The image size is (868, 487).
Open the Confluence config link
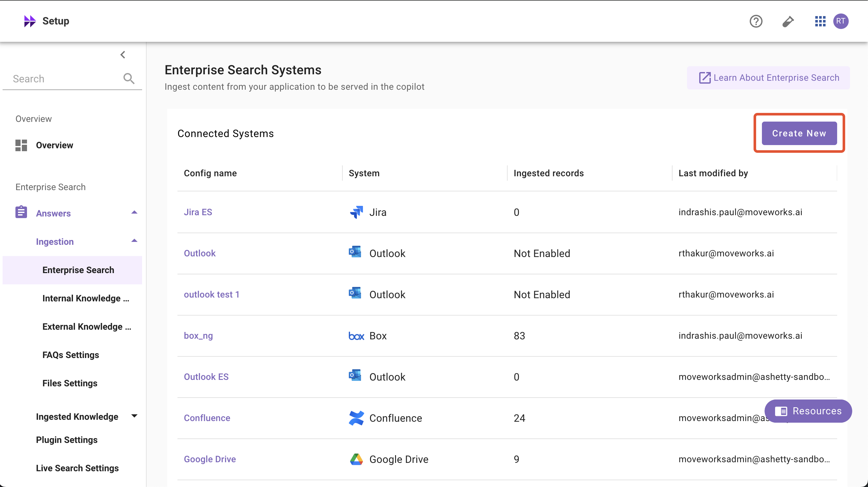tap(207, 418)
